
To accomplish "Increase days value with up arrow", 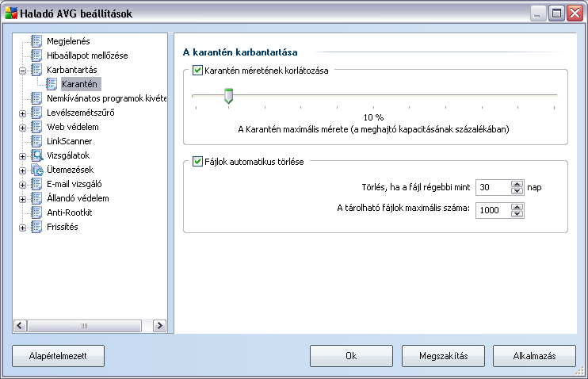I will (517, 184).
